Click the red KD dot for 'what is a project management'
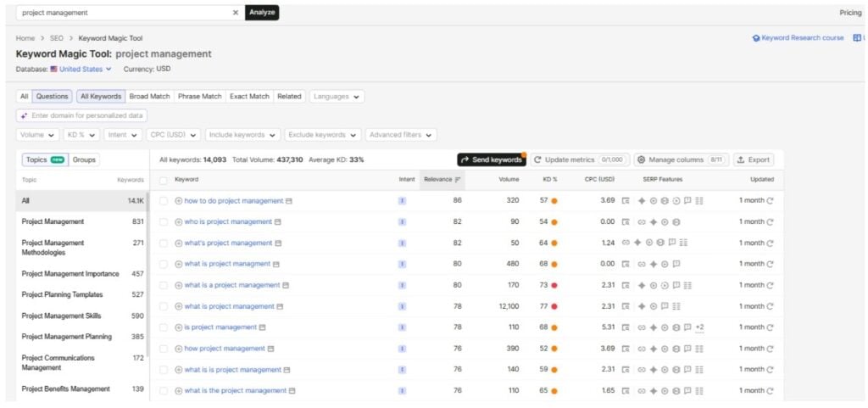868x408 pixels. click(554, 286)
